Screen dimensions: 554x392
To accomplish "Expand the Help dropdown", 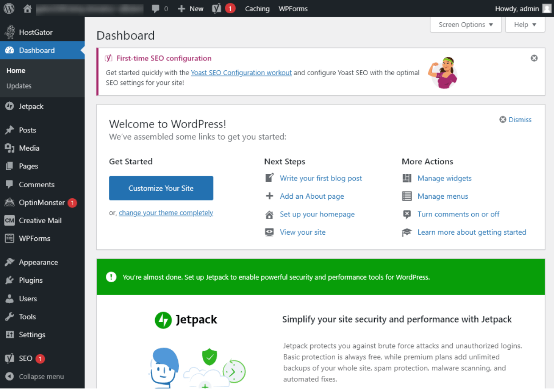I will click(525, 24).
